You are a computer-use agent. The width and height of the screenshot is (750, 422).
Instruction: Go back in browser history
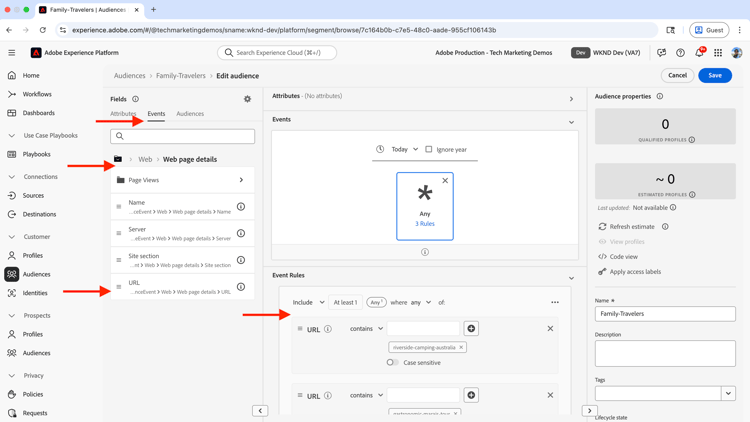pos(10,30)
